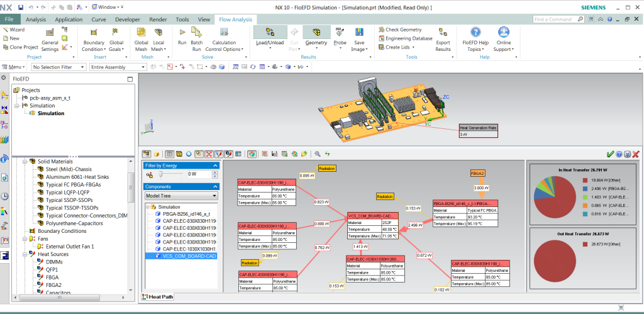Click the FloEFD tree vertical scrollbar
This screenshot has width=644, height=314.
pos(131,188)
